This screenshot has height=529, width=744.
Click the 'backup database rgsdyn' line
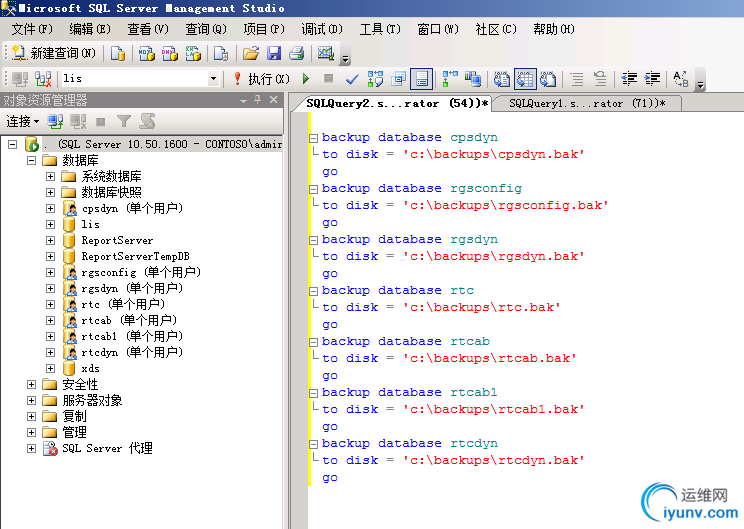tap(409, 239)
